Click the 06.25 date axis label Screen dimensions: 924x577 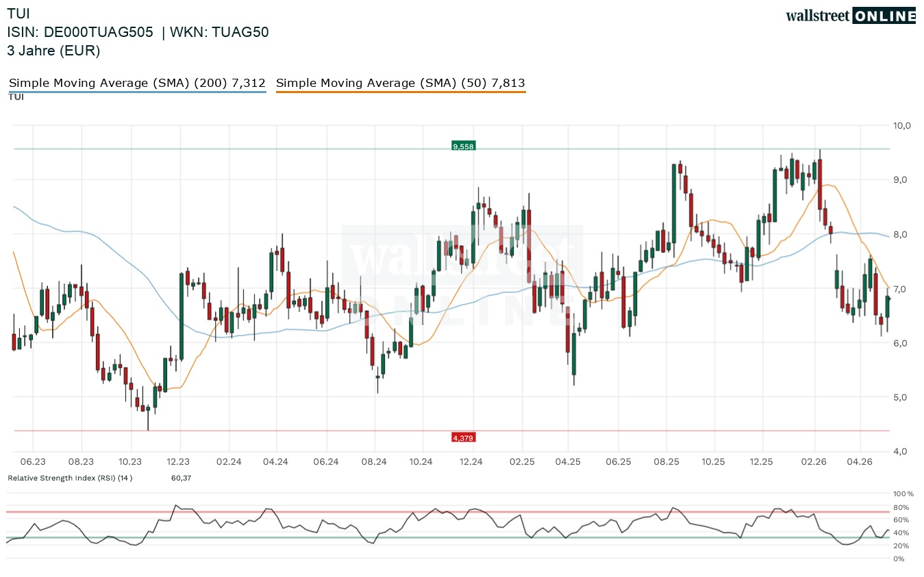click(619, 462)
